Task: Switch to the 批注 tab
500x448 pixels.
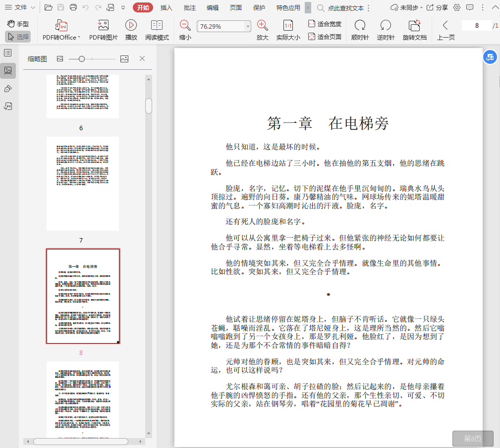Action: (189, 7)
